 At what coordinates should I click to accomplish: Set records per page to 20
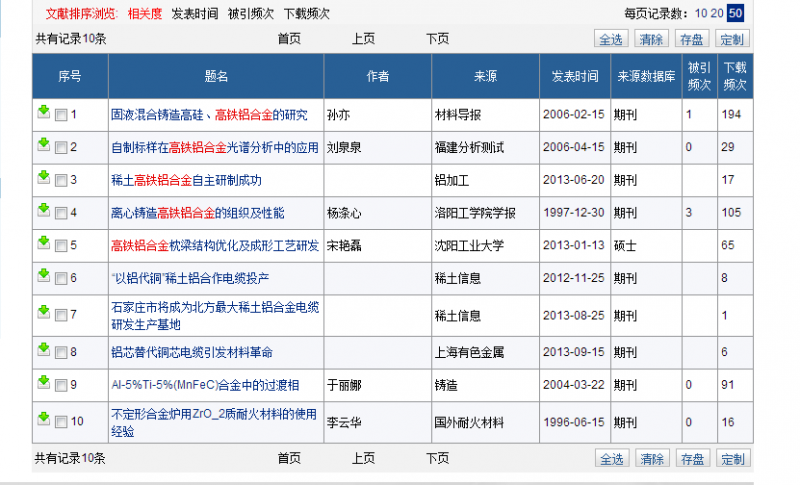[x=717, y=13]
